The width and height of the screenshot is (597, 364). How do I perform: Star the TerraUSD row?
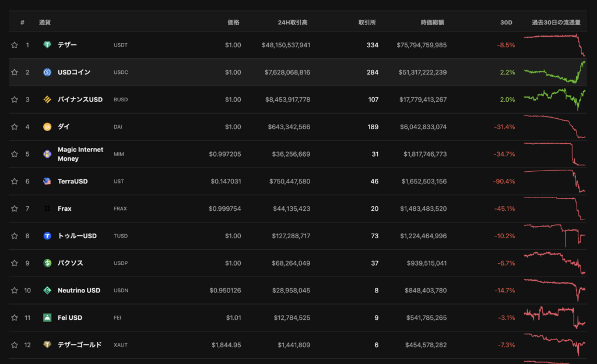point(15,182)
